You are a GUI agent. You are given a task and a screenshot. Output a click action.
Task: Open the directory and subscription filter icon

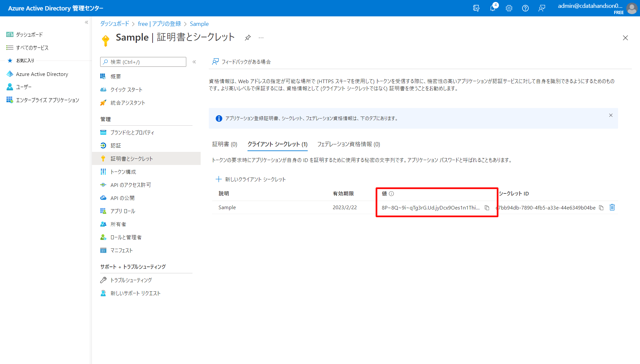pos(476,8)
